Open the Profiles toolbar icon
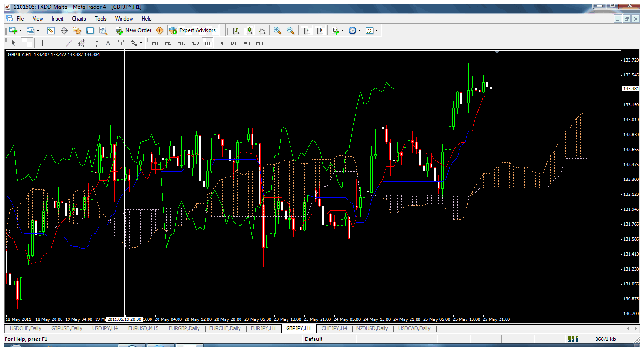 (31, 30)
